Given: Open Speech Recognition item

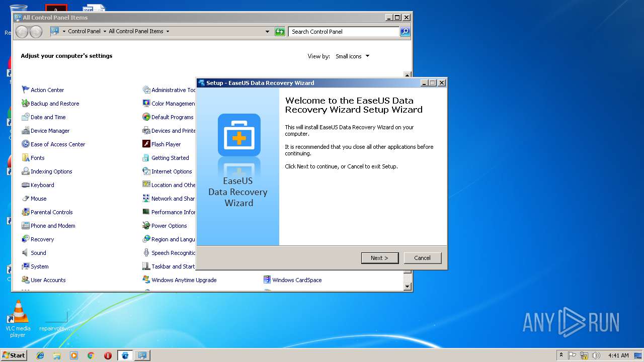Looking at the screenshot, I should click(x=169, y=253).
